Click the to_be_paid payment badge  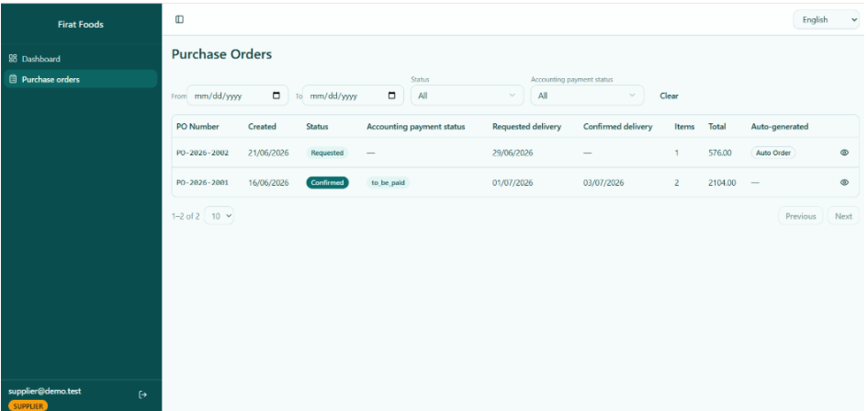point(388,182)
